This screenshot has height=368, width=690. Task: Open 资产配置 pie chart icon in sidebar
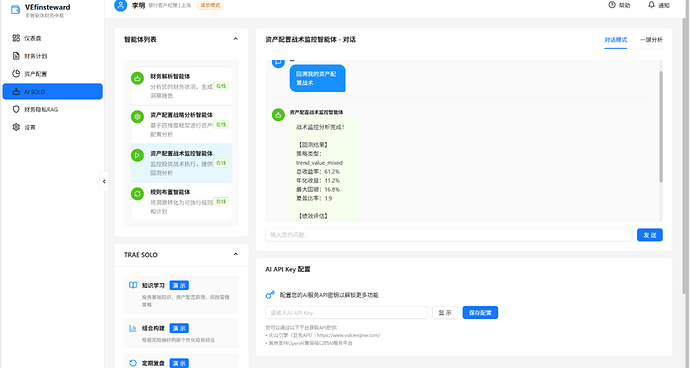pos(16,74)
